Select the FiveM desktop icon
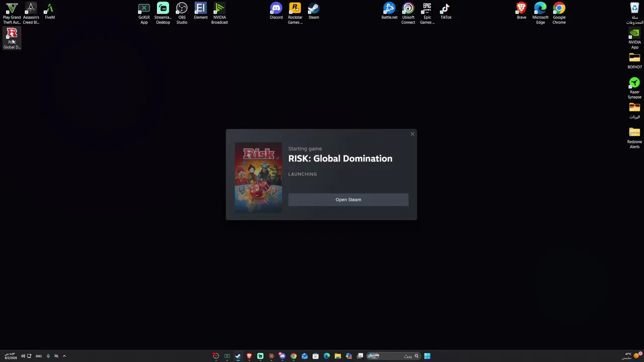The height and width of the screenshot is (362, 644). 49,11
